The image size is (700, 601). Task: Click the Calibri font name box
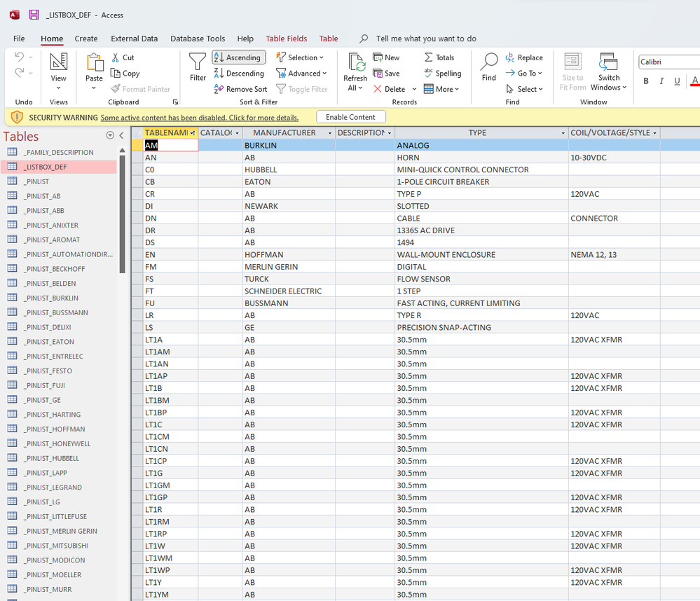click(669, 62)
